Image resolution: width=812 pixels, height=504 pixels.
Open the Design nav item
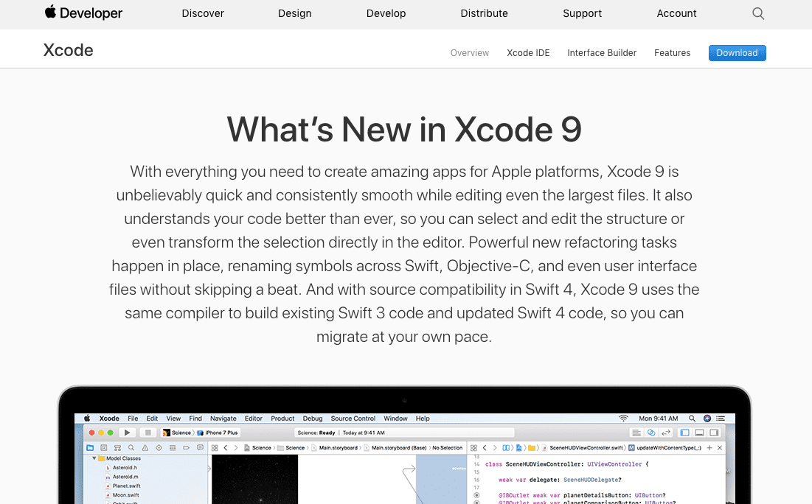click(x=295, y=13)
